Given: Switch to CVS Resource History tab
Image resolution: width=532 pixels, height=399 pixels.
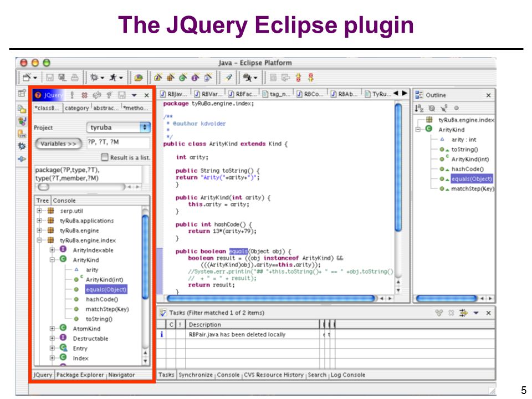Looking at the screenshot, I should click(273, 375).
